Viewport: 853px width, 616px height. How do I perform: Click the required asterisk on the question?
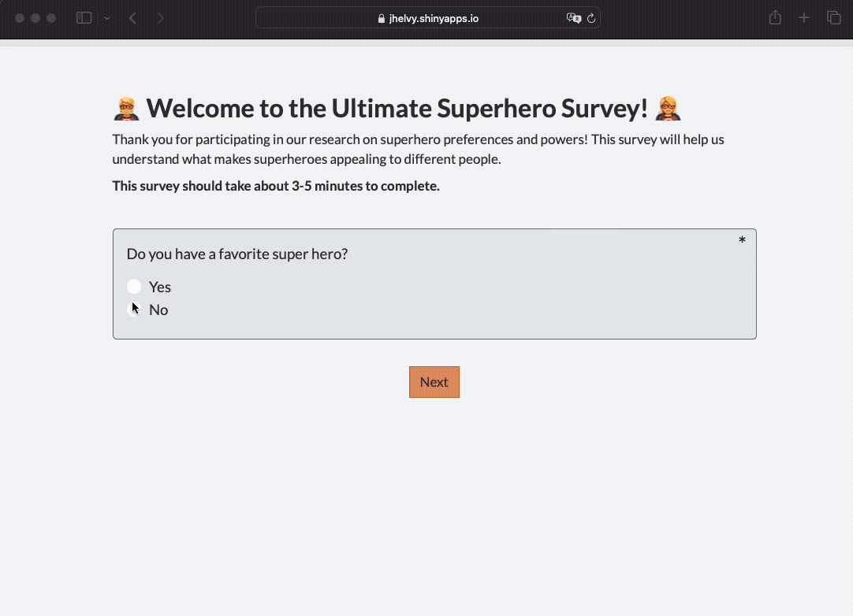[742, 240]
